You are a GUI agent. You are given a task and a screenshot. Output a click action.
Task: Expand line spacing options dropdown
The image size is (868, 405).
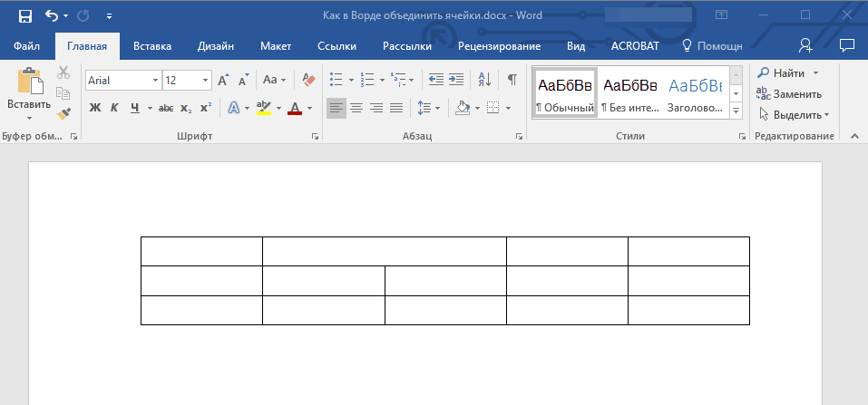pyautogui.click(x=427, y=108)
